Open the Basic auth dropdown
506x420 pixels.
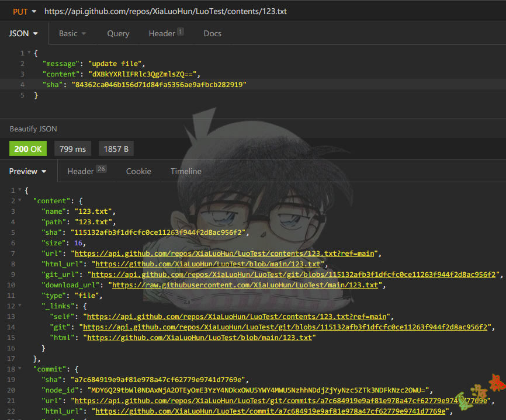pos(72,33)
